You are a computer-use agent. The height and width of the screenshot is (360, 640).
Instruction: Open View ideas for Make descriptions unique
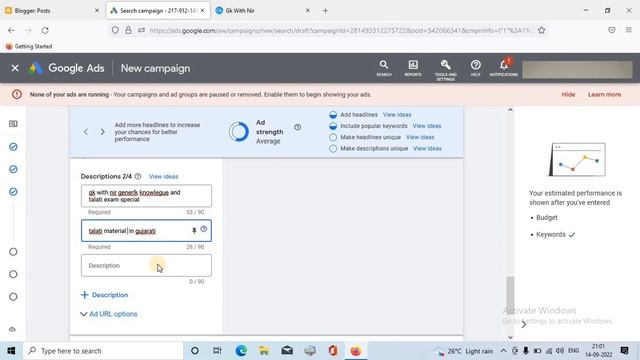coord(427,149)
